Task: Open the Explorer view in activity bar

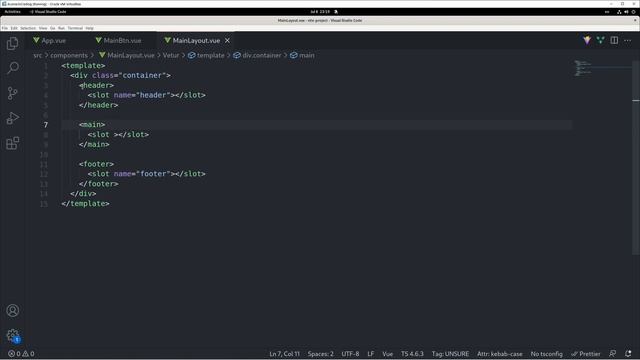Action: click(x=13, y=43)
